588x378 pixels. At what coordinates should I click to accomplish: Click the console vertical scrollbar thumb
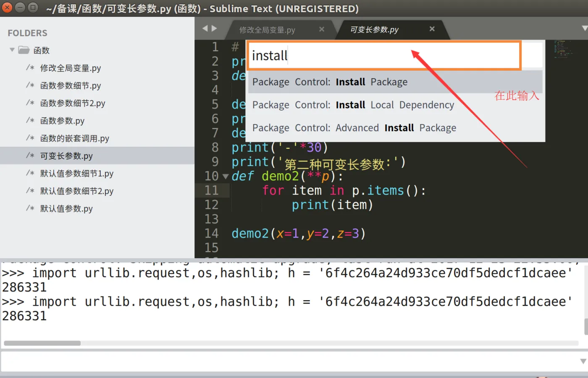point(586,327)
